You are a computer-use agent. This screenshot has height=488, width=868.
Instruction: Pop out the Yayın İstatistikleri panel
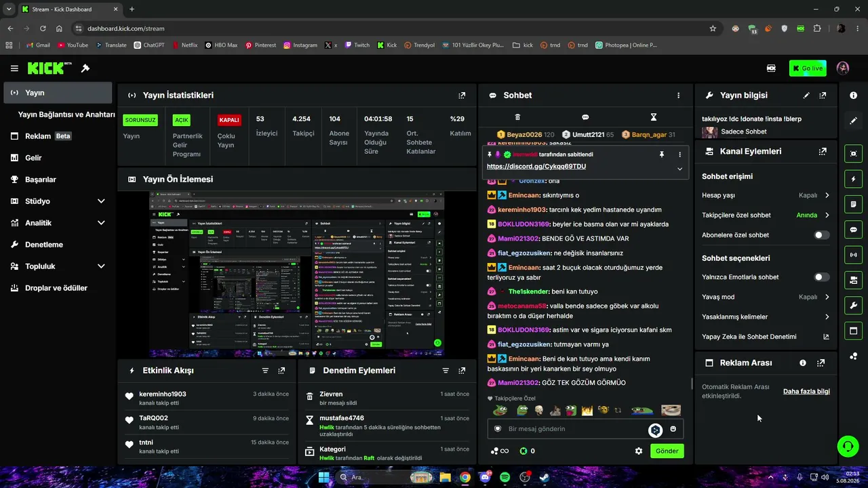pos(462,96)
